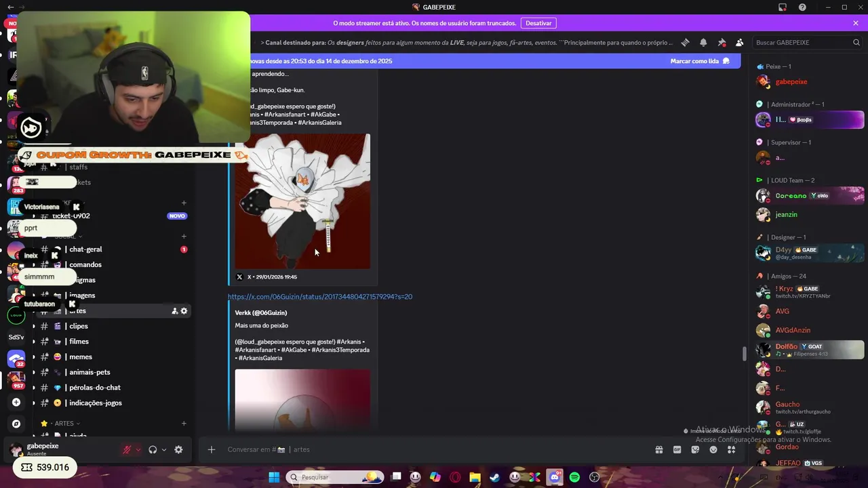Open the x.com 06Guizin status link
This screenshot has width=868, height=488.
coord(320,297)
